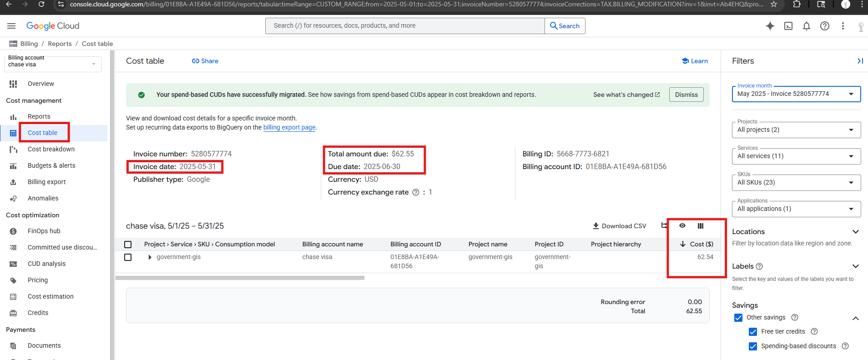Click the column display options icon
This screenshot has width=868, height=360.
coord(701,226)
